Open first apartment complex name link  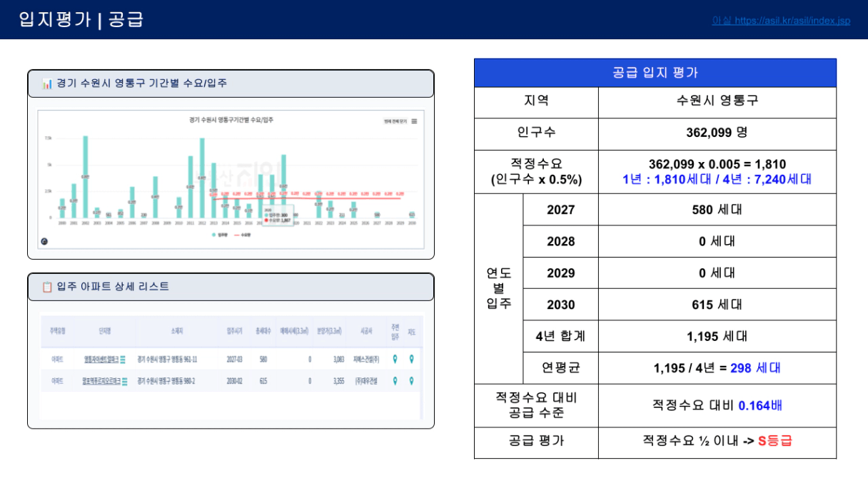click(100, 360)
